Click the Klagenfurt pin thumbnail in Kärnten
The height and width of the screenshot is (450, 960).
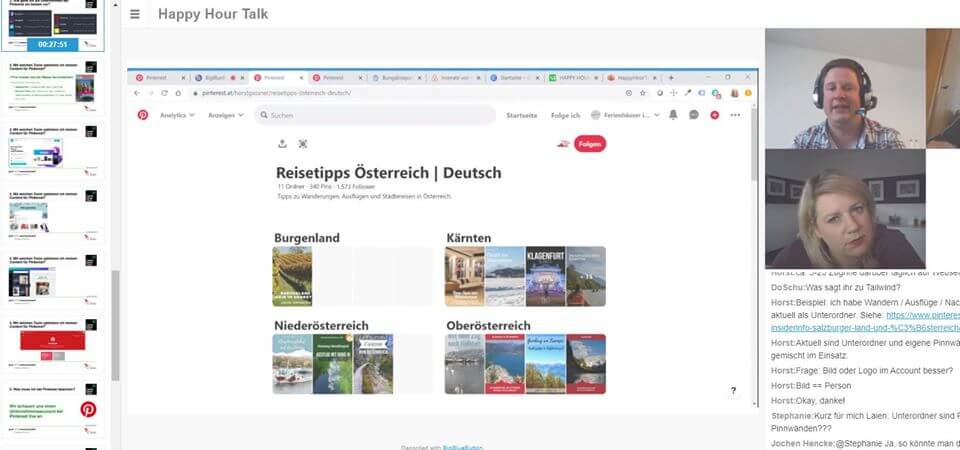click(x=546, y=276)
